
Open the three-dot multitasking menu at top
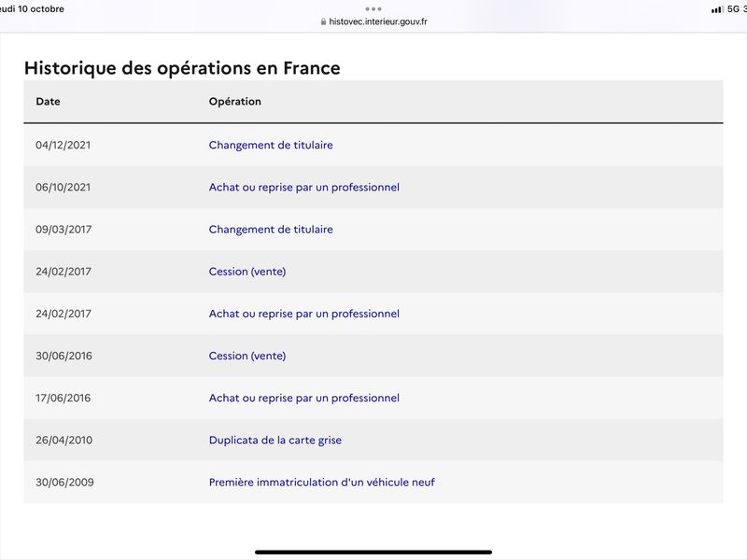coord(373,9)
